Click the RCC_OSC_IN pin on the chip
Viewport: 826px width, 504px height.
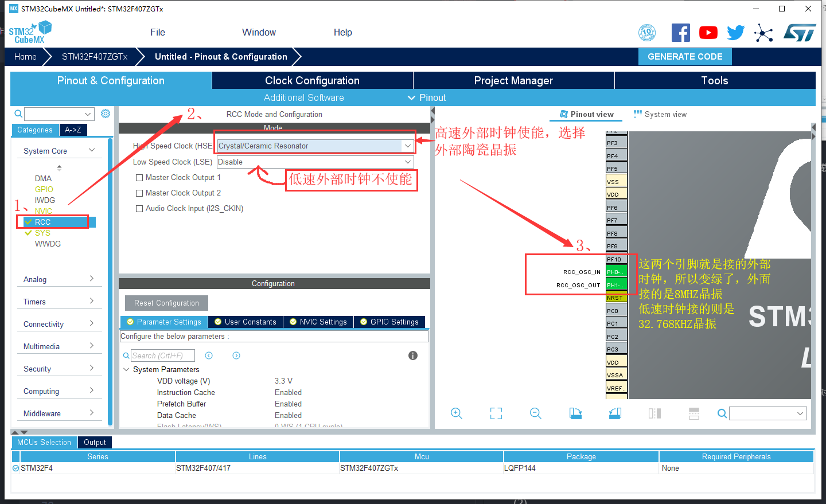tap(616, 272)
